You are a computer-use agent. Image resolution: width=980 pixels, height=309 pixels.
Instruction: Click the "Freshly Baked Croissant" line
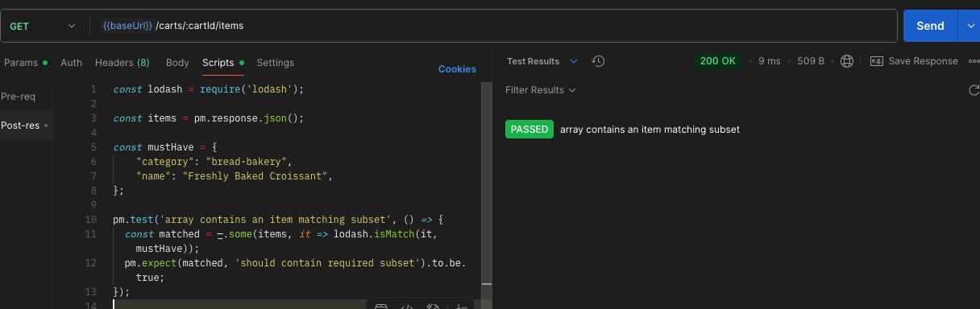pos(235,176)
